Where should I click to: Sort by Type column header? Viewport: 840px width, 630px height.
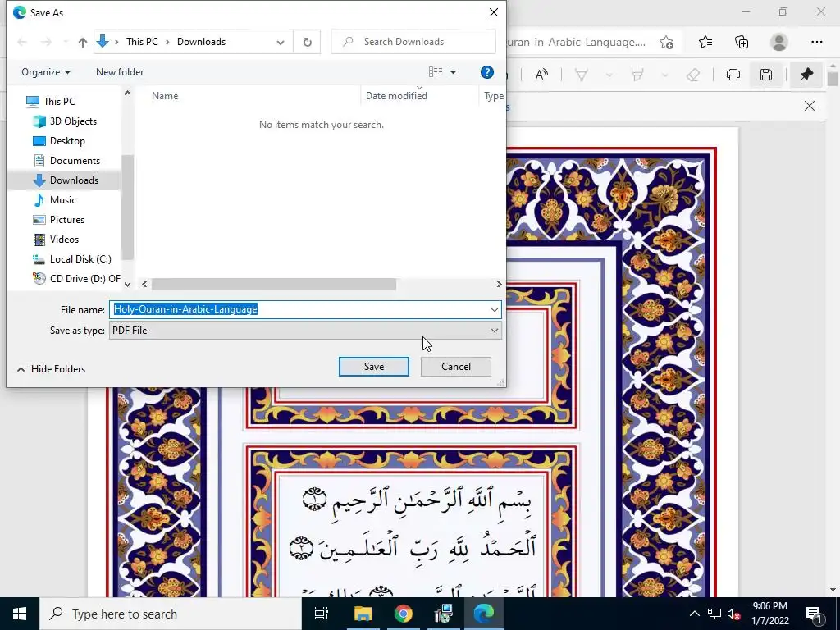click(493, 96)
